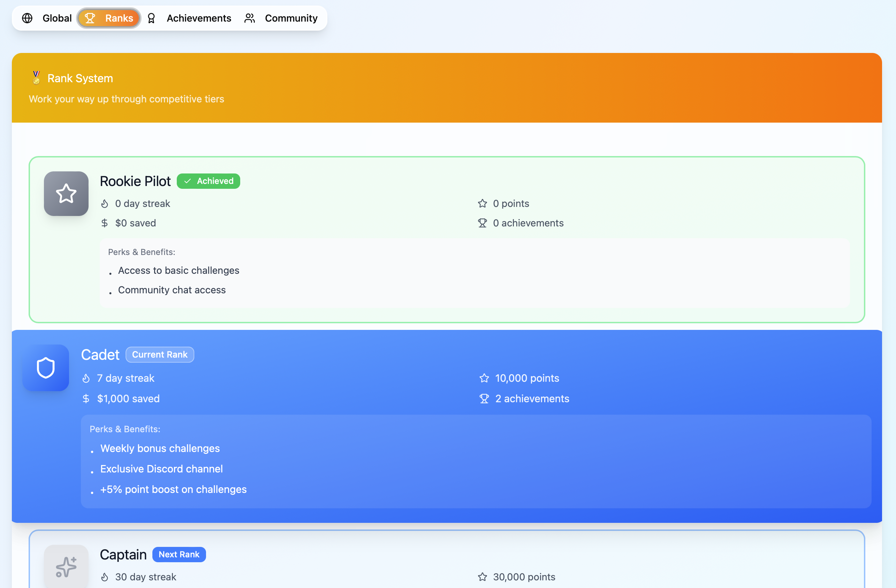Viewport: 896px width, 588px height.
Task: Click the dollar icon next to $1,000 saved
Action: coord(86,399)
